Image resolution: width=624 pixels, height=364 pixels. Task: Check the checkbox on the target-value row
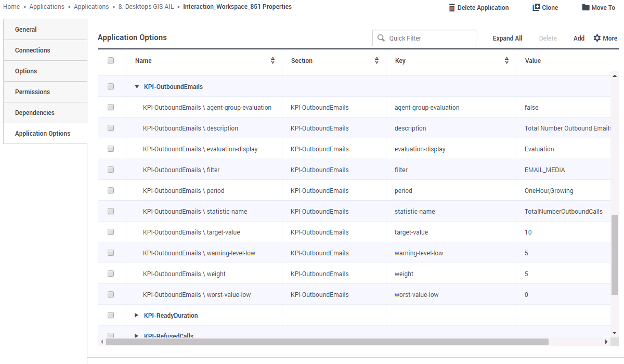tap(111, 232)
